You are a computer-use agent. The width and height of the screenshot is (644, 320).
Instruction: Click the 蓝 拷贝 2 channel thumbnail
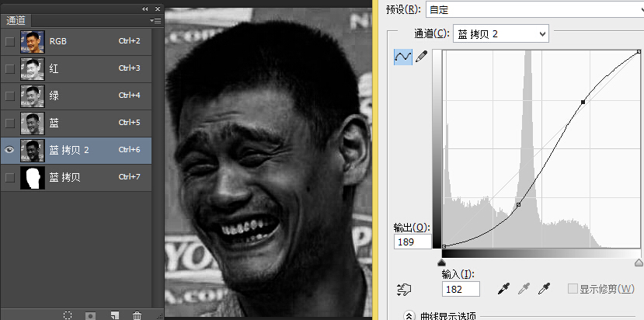(33, 150)
